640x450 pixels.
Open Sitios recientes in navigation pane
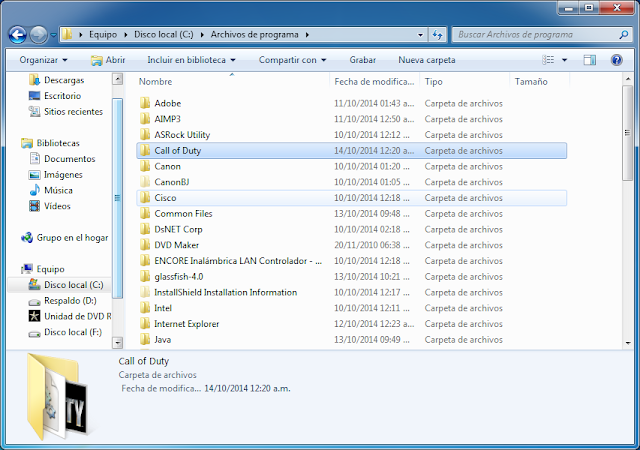click(73, 111)
